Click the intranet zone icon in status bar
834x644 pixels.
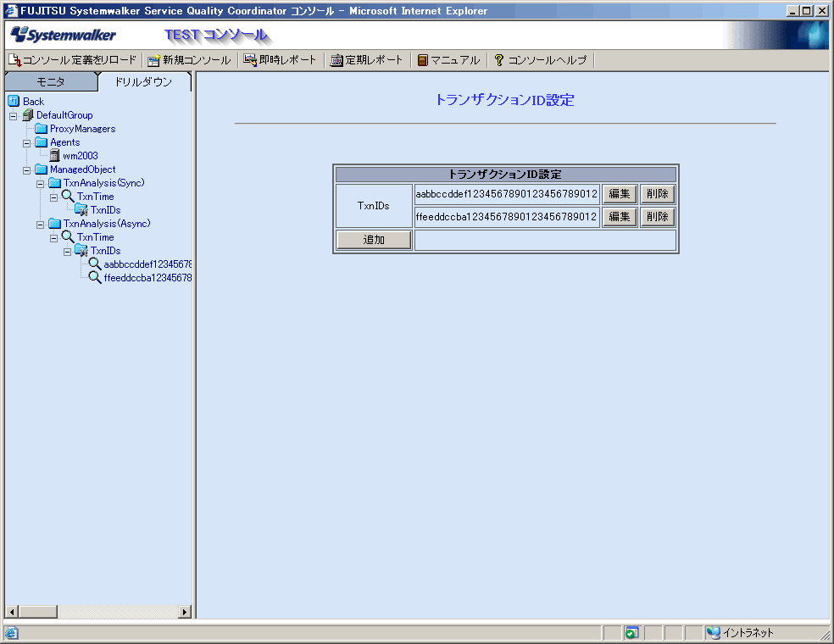pos(714,633)
